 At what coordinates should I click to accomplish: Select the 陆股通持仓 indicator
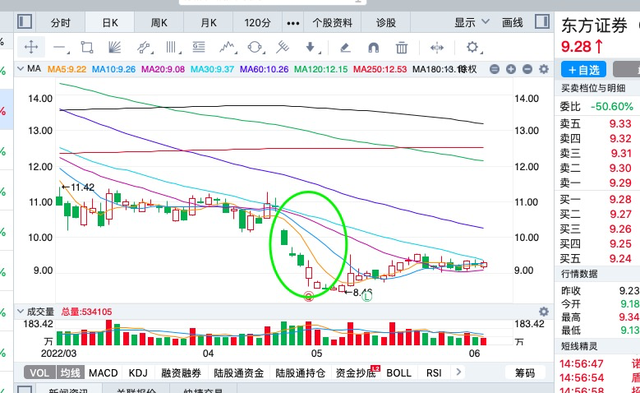point(300,373)
